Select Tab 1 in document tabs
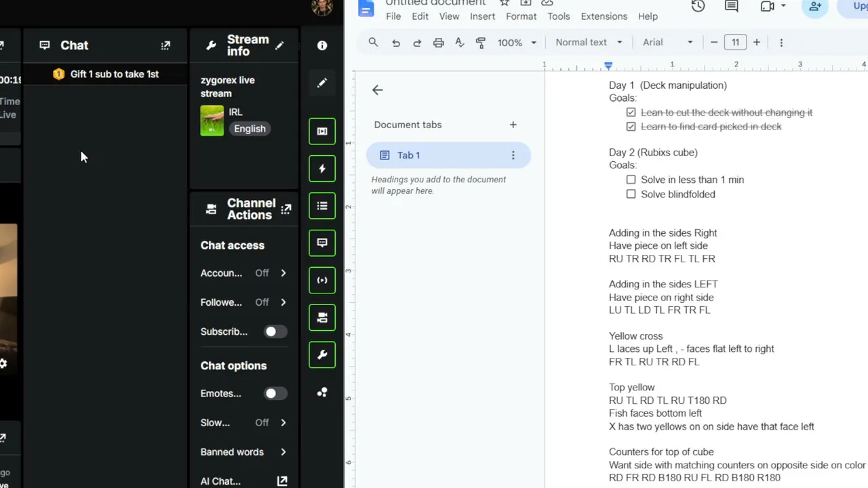Screen dimensions: 868x488 click(x=448, y=155)
